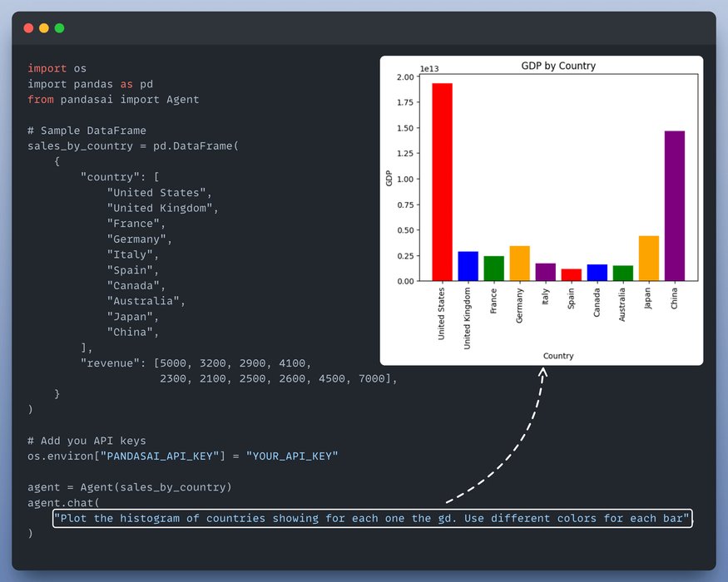Image resolution: width=728 pixels, height=582 pixels.
Task: Click the dashed arrow head below chart
Action: (x=543, y=375)
